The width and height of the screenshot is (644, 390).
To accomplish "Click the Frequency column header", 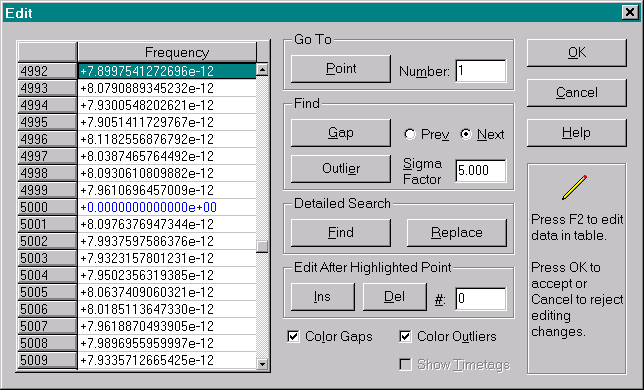I will click(167, 52).
